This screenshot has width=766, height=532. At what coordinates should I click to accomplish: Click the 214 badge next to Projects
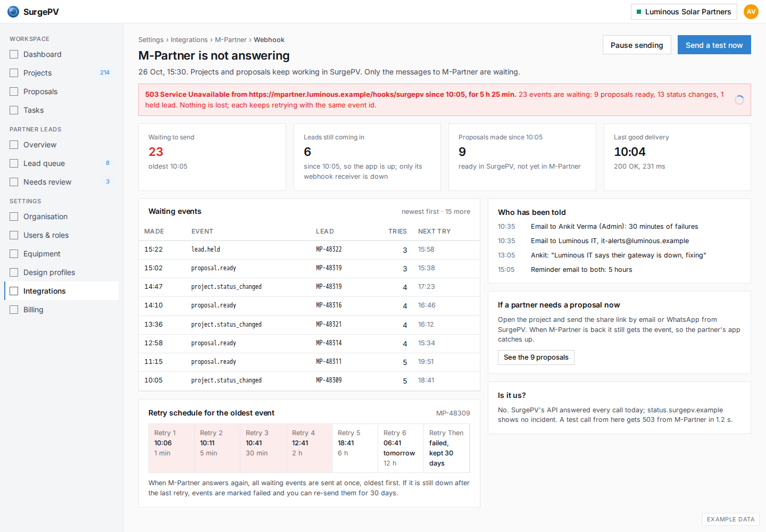[105, 73]
